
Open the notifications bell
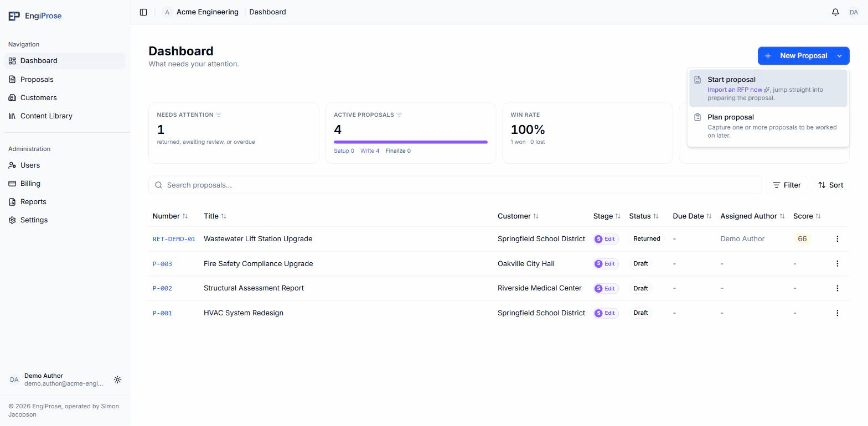835,12
